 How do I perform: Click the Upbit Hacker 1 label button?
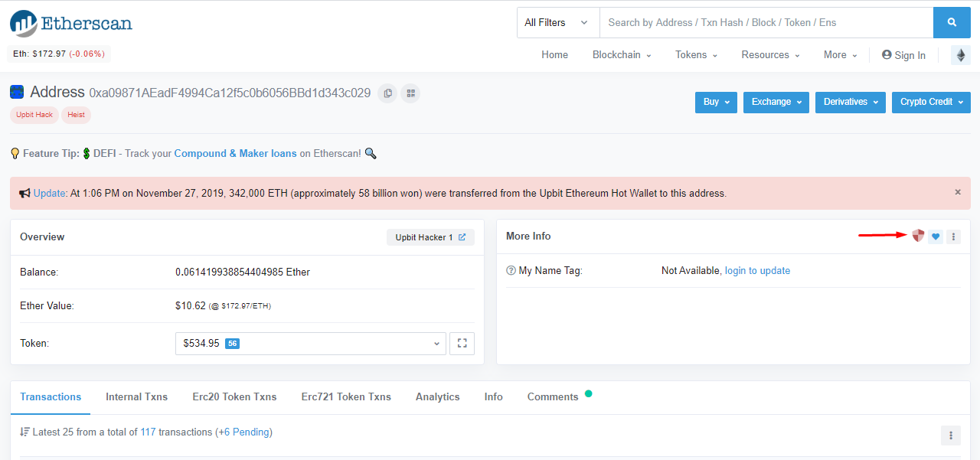point(430,237)
